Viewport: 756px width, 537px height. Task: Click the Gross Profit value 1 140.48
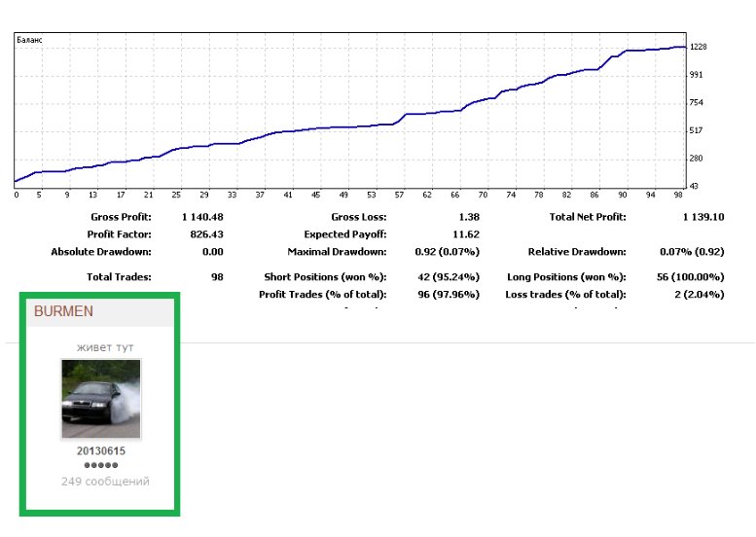pyautogui.click(x=202, y=217)
